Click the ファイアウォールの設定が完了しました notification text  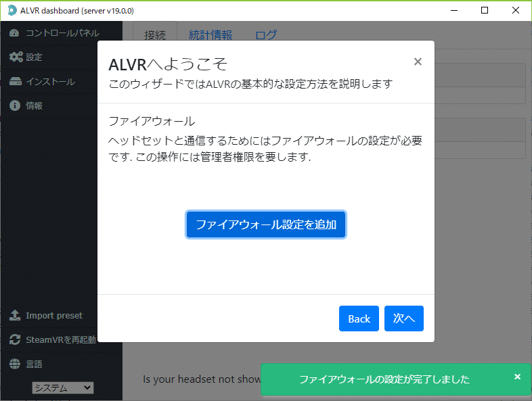pos(384,379)
